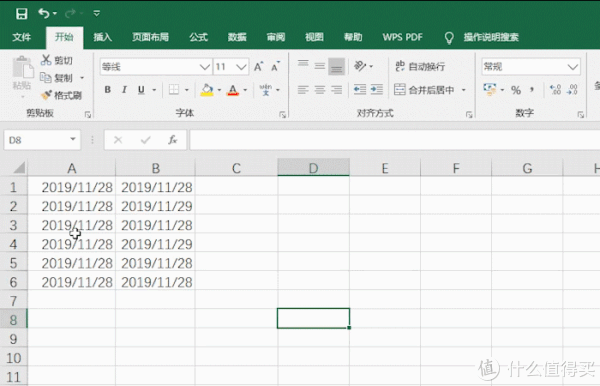Switch to the 页面布局 ribbon tab
This screenshot has width=600, height=386.
[150, 37]
